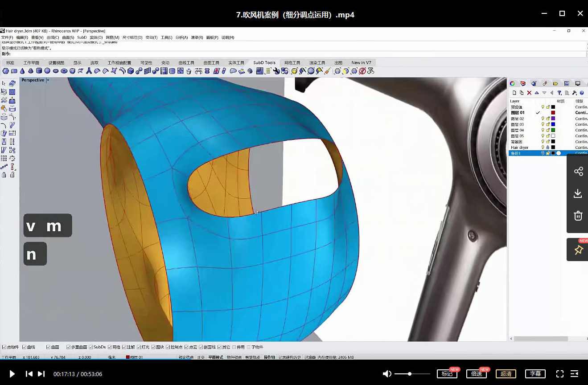Screen dimensions: 588x385
Task: Create a new layer in layer panel
Action: point(514,93)
